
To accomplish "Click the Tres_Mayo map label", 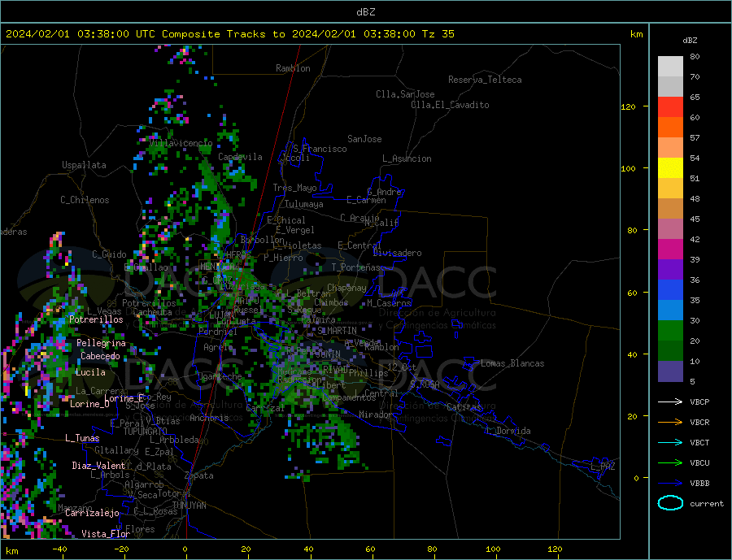I will [x=294, y=188].
